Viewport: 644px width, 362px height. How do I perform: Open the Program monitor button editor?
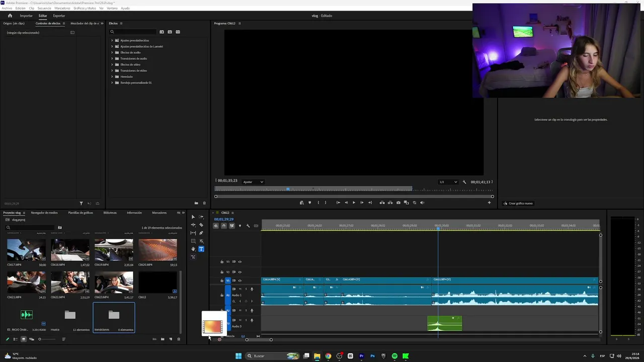point(489,203)
